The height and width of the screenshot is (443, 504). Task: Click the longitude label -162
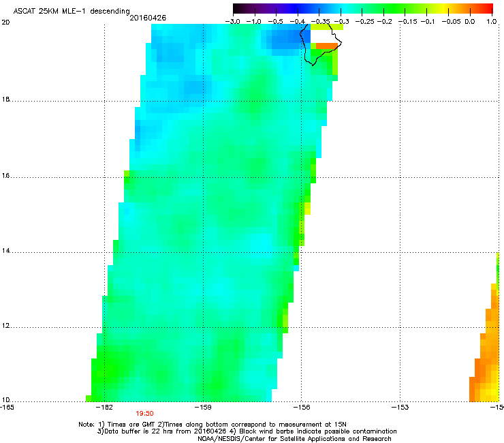[105, 408]
